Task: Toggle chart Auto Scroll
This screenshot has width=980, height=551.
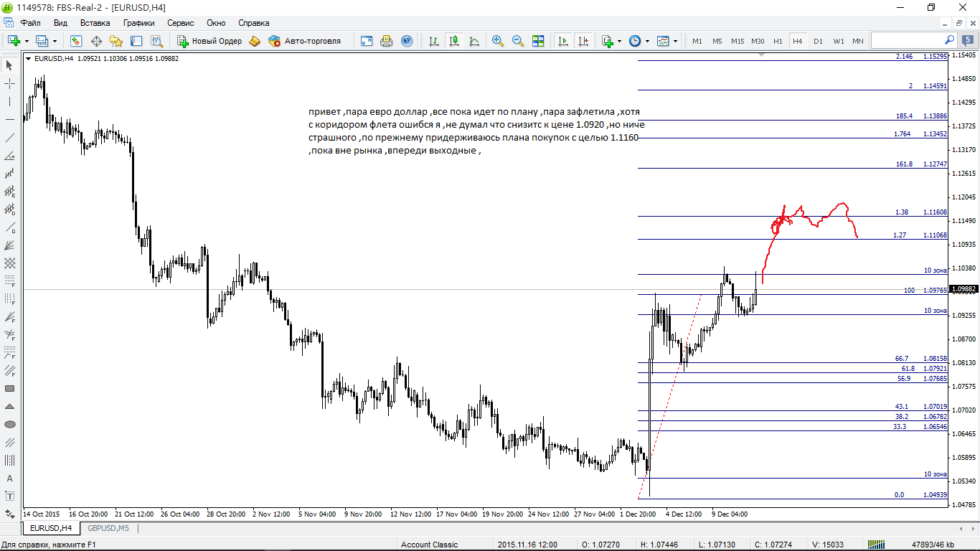Action: 563,41
